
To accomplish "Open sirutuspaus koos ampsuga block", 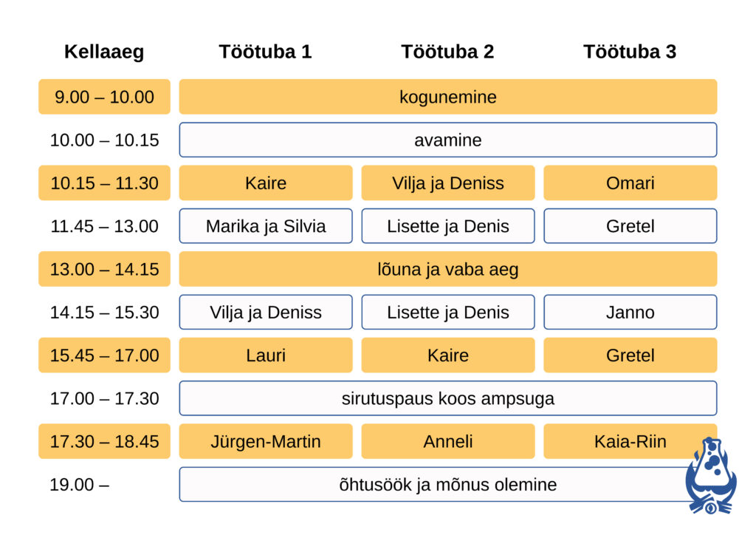I will 447,399.
